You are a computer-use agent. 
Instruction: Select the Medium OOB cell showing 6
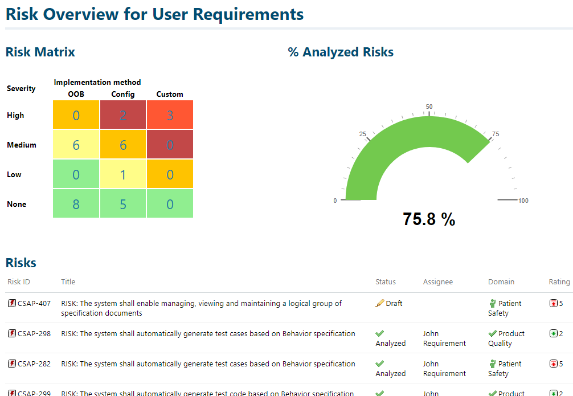(x=76, y=144)
